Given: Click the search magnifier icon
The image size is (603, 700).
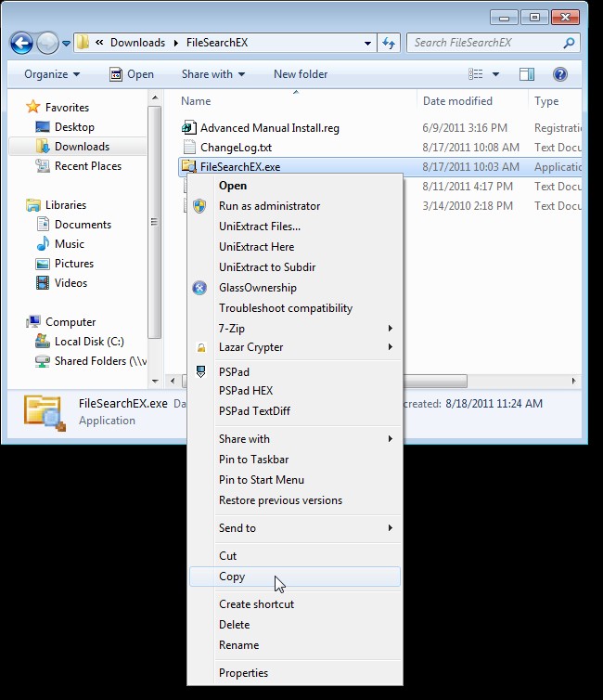Looking at the screenshot, I should coord(569,43).
